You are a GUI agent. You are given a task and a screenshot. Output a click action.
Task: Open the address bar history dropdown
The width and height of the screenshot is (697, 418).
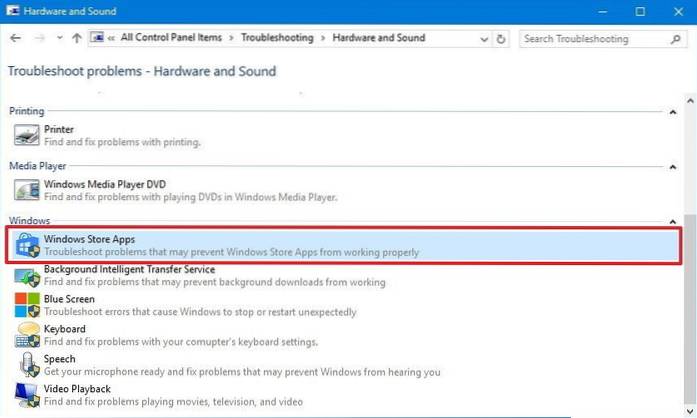pos(482,39)
